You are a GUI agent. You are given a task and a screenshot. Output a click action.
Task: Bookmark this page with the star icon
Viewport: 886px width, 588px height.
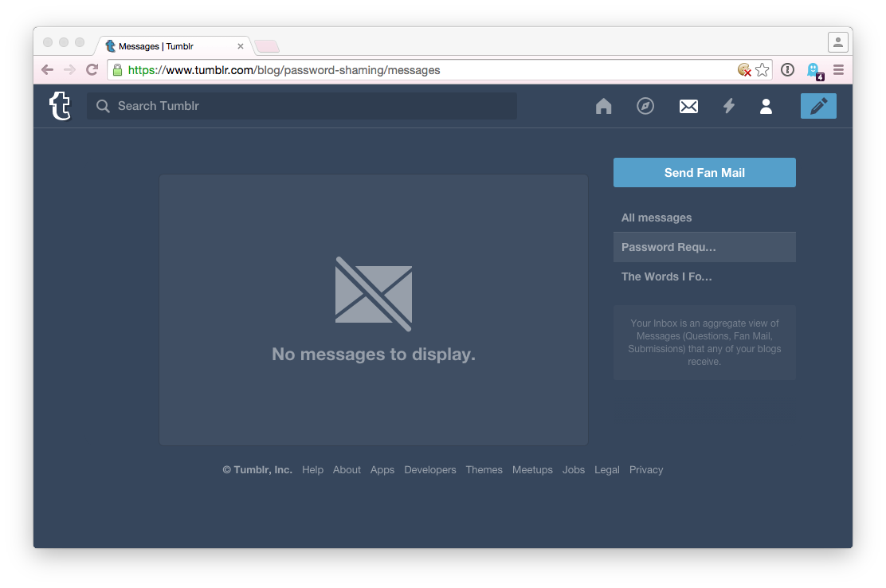(763, 70)
